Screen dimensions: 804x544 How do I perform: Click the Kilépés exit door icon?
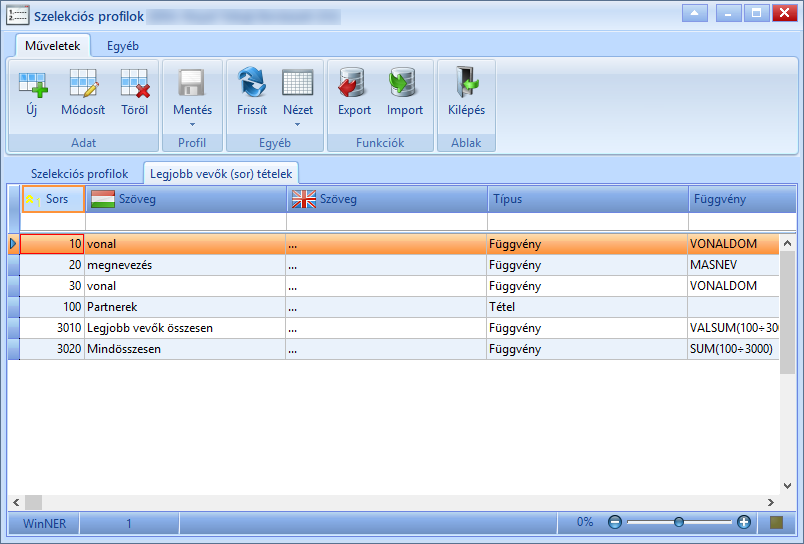pos(467,82)
